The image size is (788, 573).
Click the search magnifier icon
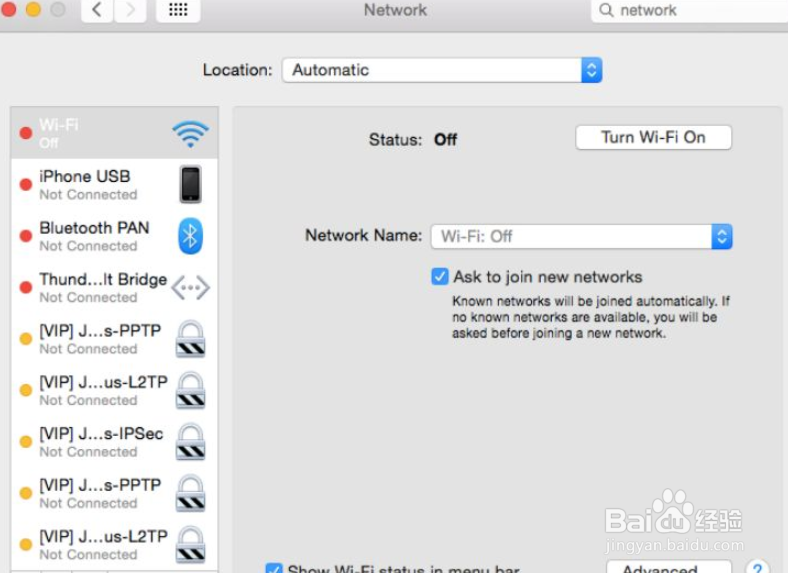tap(607, 10)
